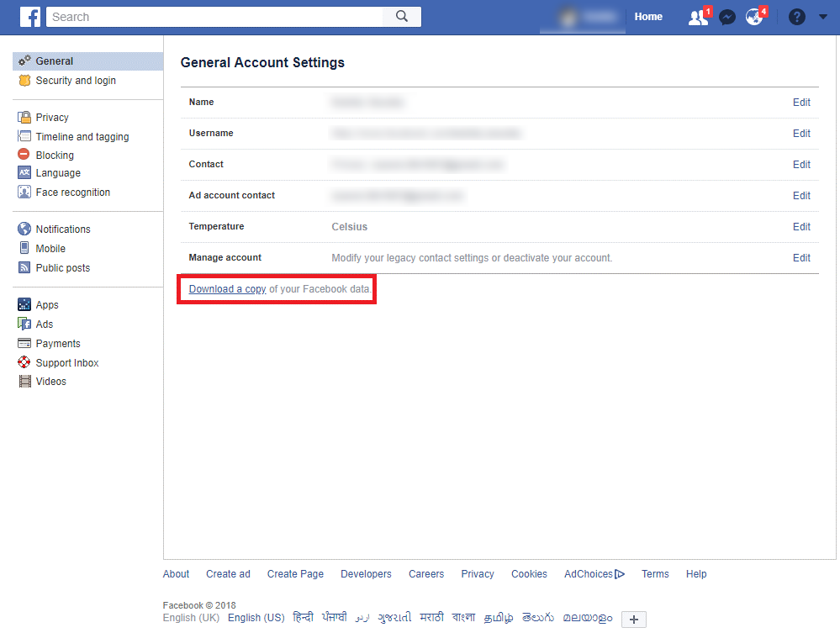Click the footer Privacy link
The width and height of the screenshot is (840, 633).
(478, 573)
